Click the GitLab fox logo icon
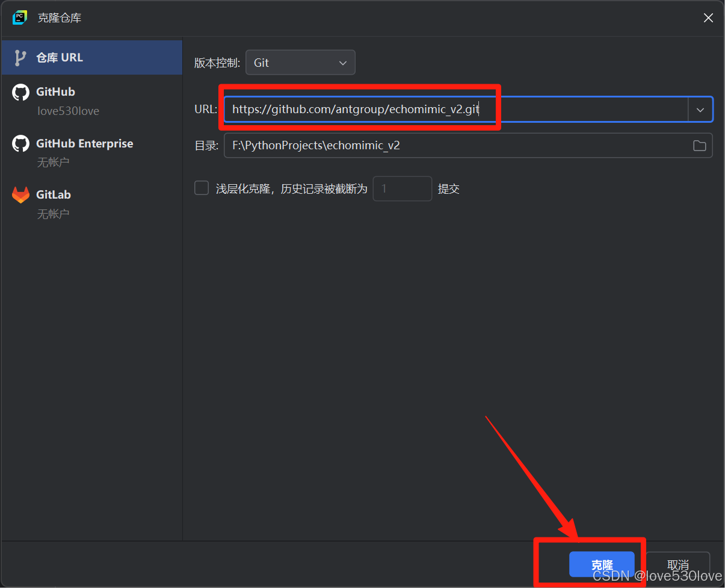The width and height of the screenshot is (725, 588). click(x=20, y=195)
